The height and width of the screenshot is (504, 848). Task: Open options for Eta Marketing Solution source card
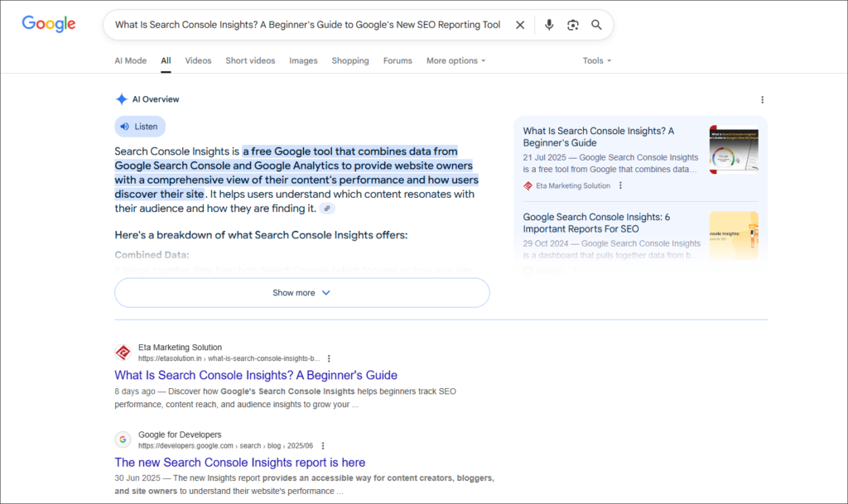(620, 185)
